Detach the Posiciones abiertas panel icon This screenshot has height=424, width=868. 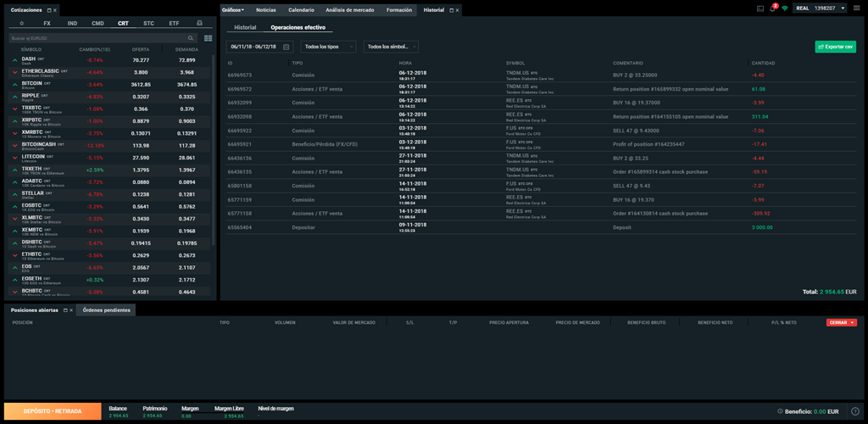click(x=65, y=310)
